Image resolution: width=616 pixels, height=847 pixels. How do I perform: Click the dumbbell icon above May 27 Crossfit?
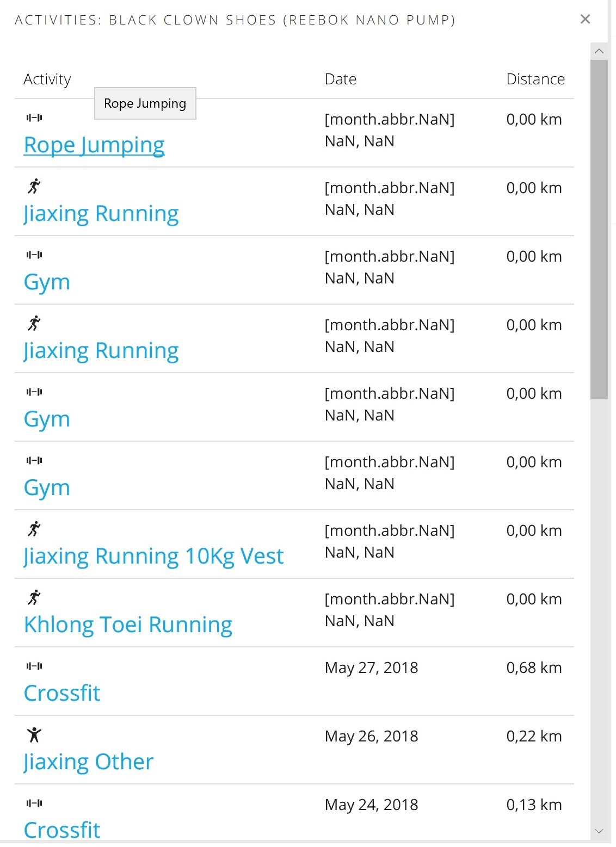coord(34,666)
